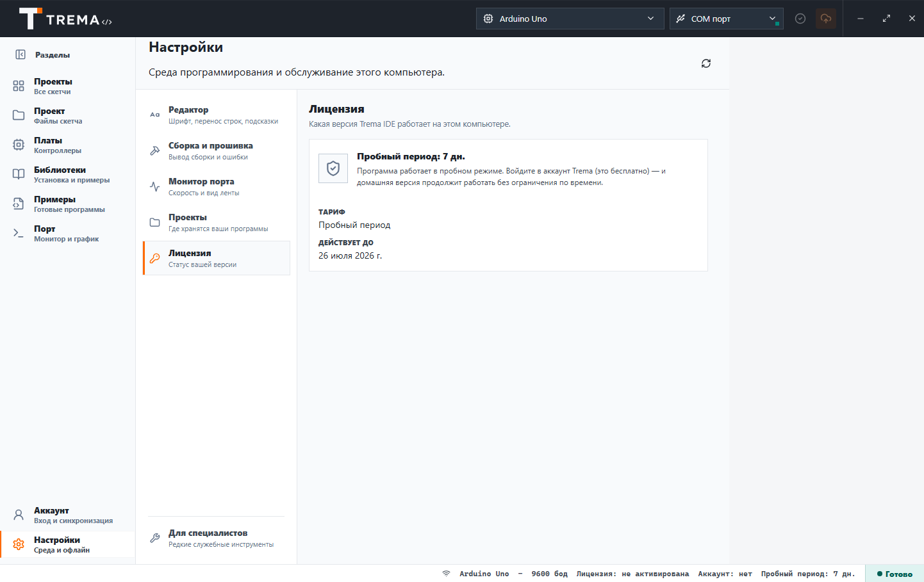Viewport: 924px width, 582px height.
Task: Click the Wi-Fi icon in status bar
Action: pyautogui.click(x=446, y=574)
